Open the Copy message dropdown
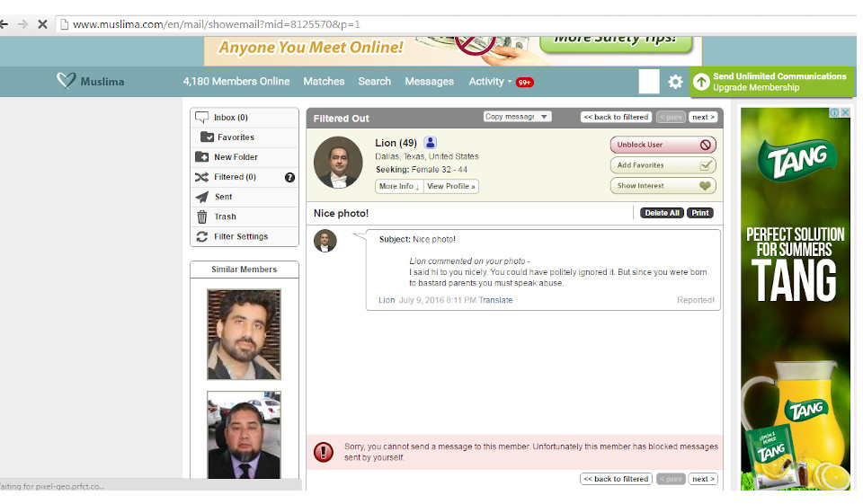Image resolution: width=863 pixels, height=504 pixels. 517,117
